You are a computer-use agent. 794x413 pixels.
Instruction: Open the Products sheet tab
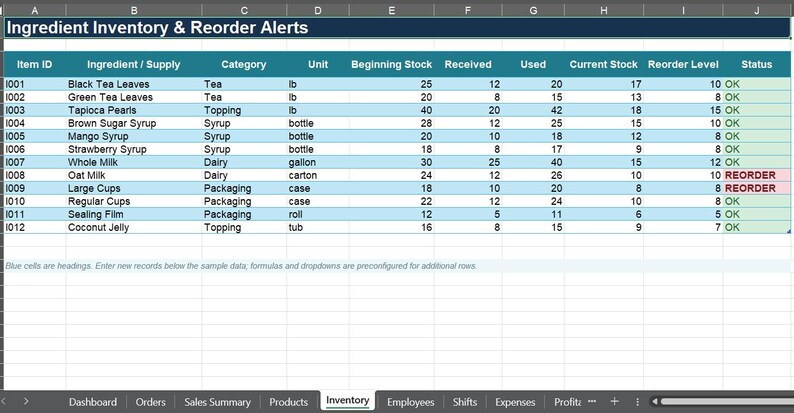point(289,402)
